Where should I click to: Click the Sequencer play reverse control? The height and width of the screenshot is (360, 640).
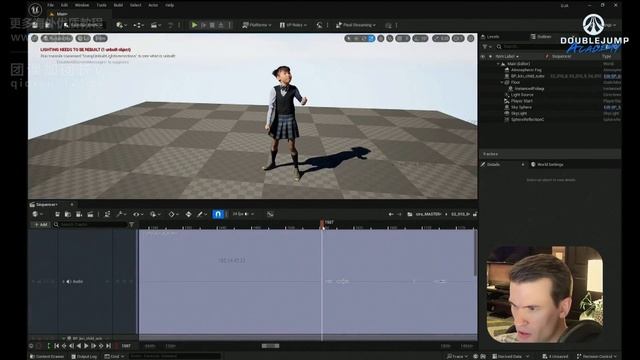[79, 346]
